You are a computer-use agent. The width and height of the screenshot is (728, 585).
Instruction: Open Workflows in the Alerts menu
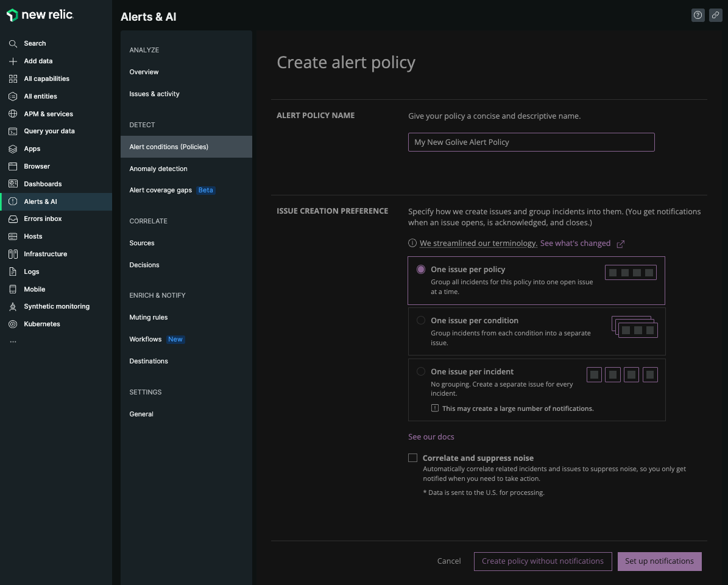pos(145,340)
